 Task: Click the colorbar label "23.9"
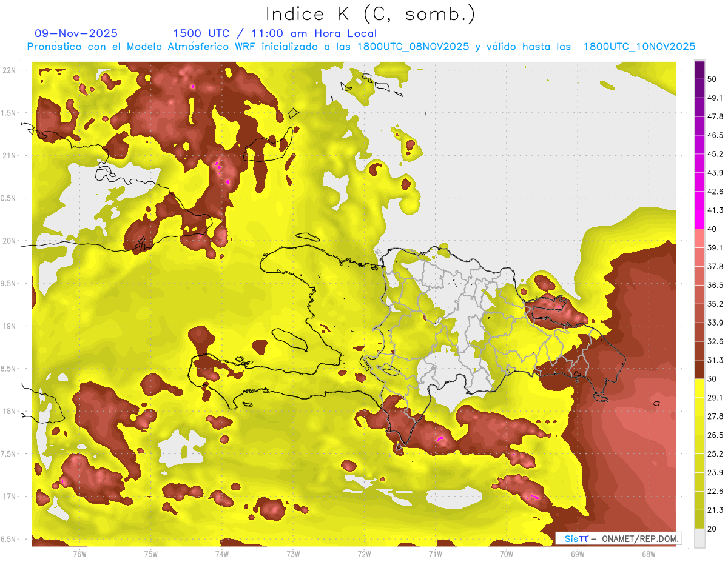(715, 473)
